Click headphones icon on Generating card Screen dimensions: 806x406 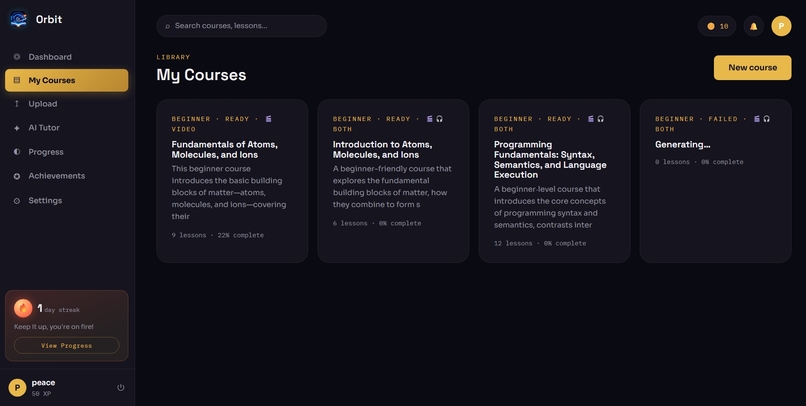click(x=766, y=119)
